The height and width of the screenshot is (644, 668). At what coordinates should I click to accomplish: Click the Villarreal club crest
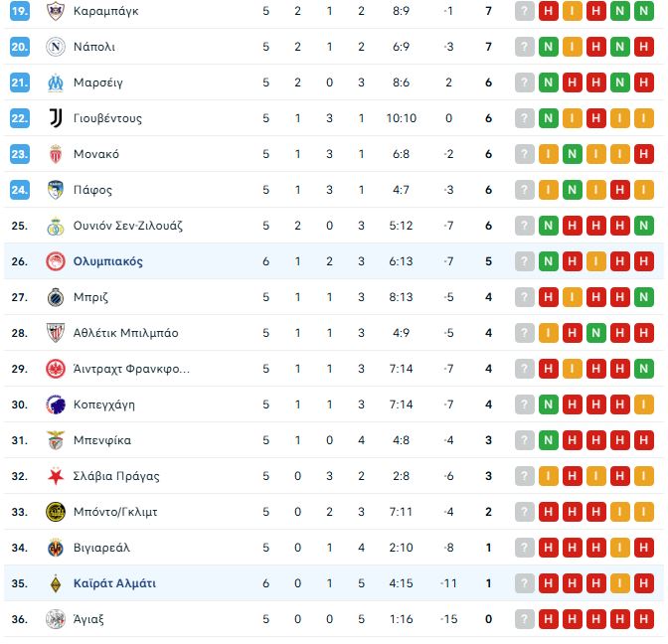click(55, 548)
